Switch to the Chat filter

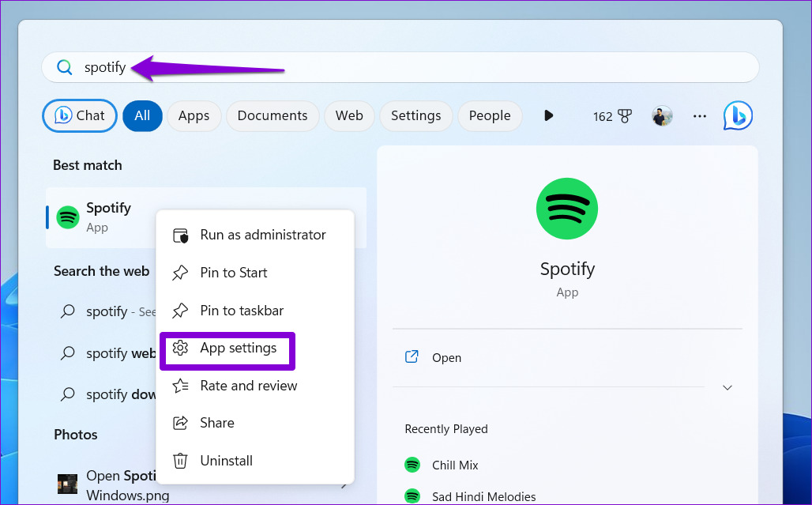[80, 115]
